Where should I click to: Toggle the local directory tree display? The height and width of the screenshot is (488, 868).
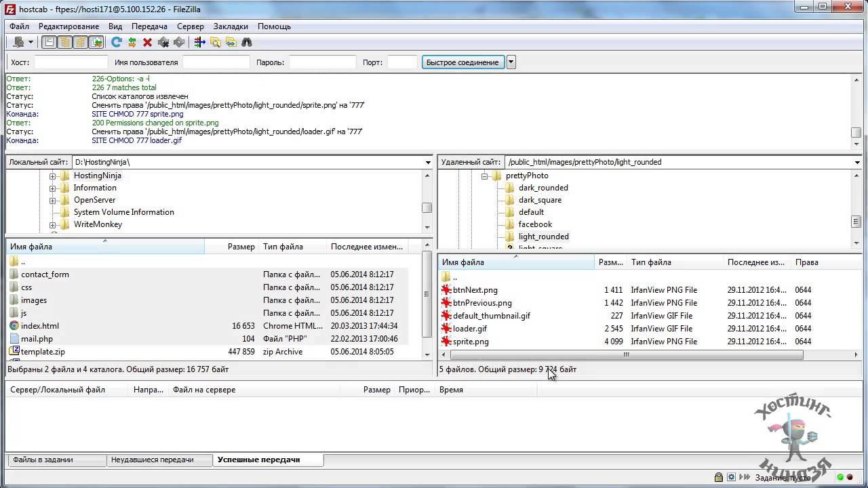pyautogui.click(x=65, y=42)
